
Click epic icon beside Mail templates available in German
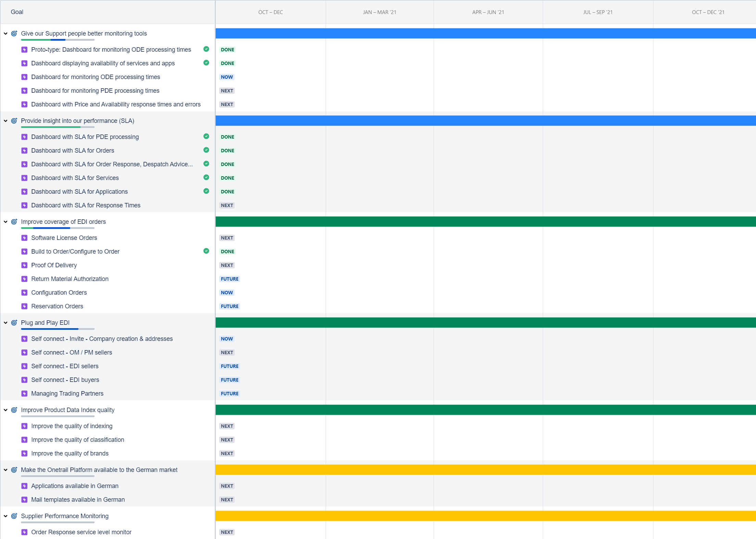(x=24, y=500)
